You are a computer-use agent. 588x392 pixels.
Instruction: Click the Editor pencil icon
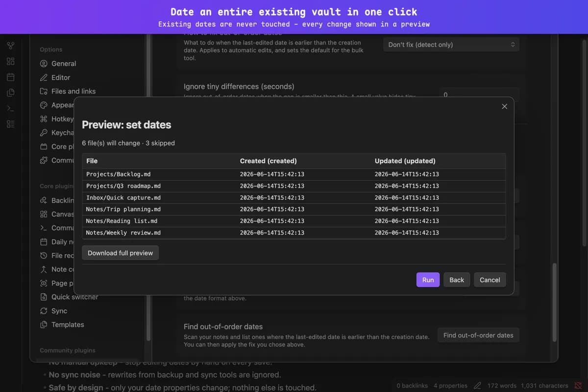[x=44, y=77]
